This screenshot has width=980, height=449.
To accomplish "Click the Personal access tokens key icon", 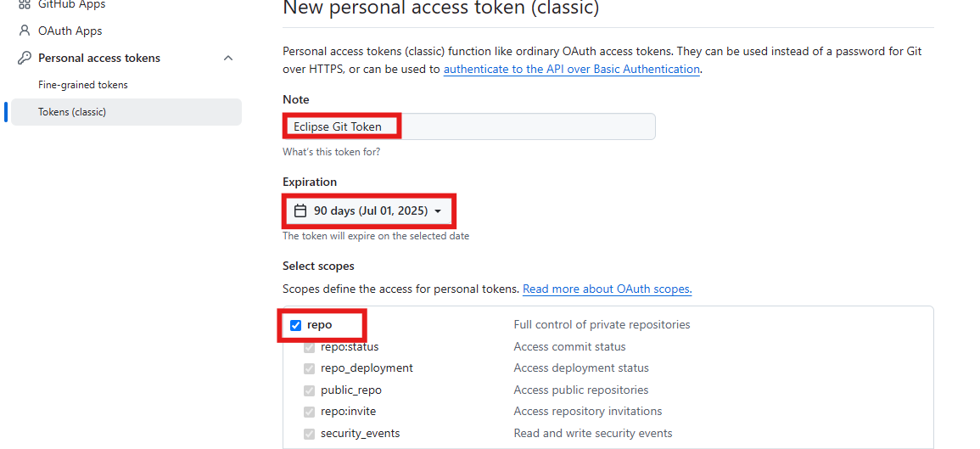I will pos(25,59).
